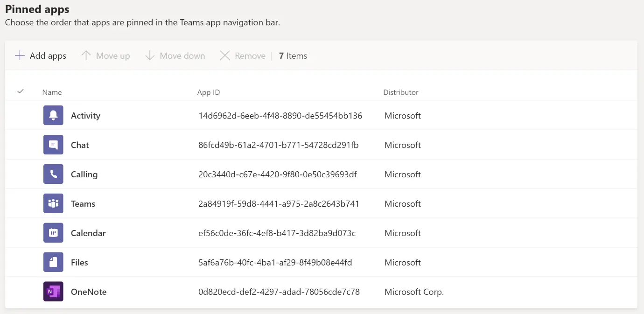Select the Files app name
This screenshot has width=644, height=314.
(79, 263)
